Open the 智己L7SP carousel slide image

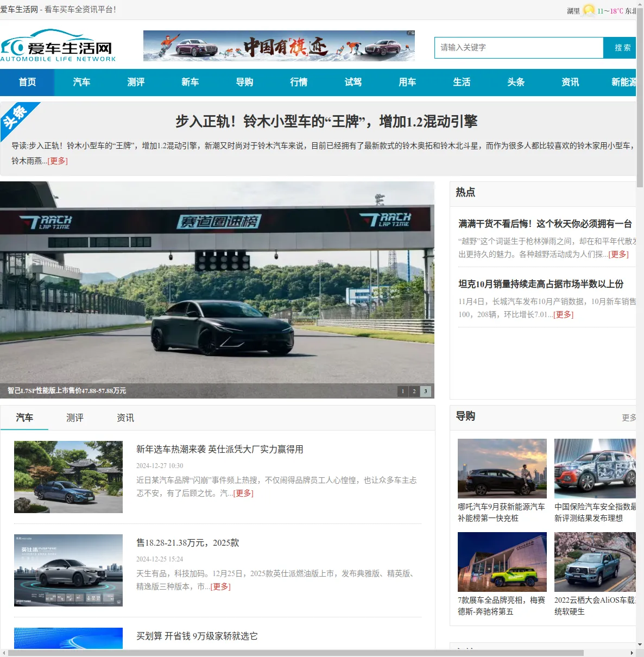click(217, 290)
